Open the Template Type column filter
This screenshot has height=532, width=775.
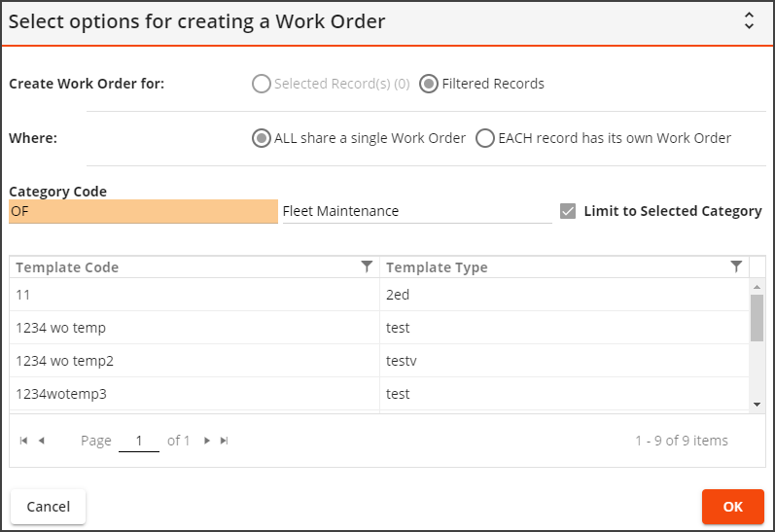click(x=736, y=267)
